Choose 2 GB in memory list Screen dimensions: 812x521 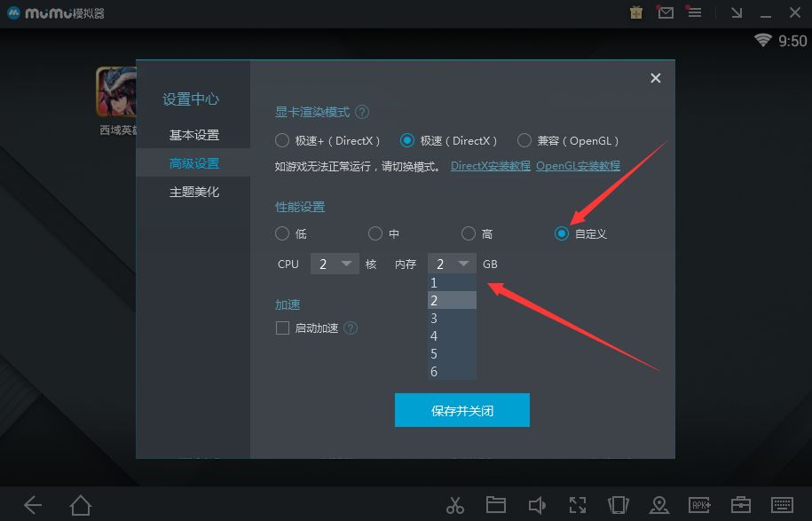(x=452, y=300)
